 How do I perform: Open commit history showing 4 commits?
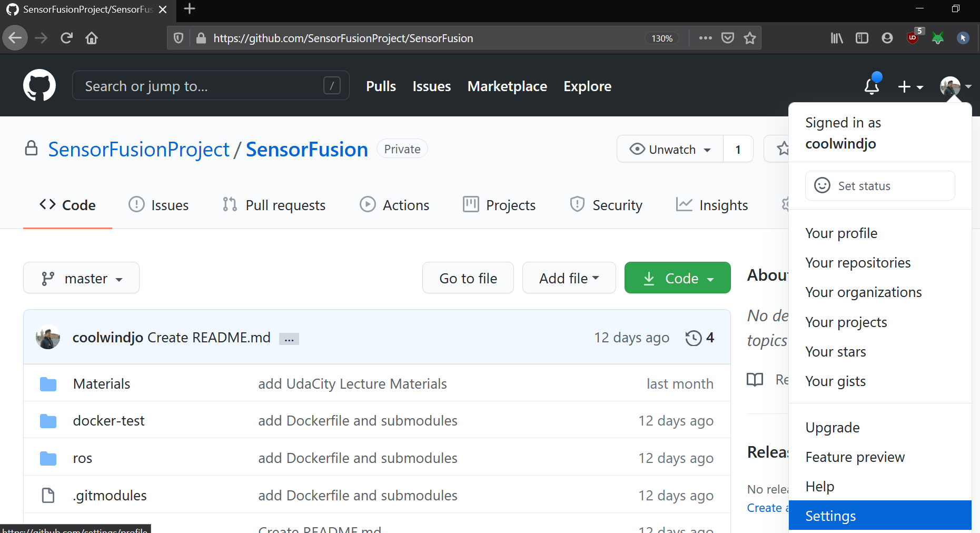(x=700, y=338)
